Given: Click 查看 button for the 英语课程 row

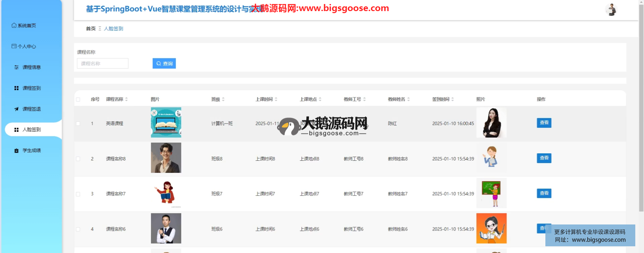Looking at the screenshot, I should [544, 123].
